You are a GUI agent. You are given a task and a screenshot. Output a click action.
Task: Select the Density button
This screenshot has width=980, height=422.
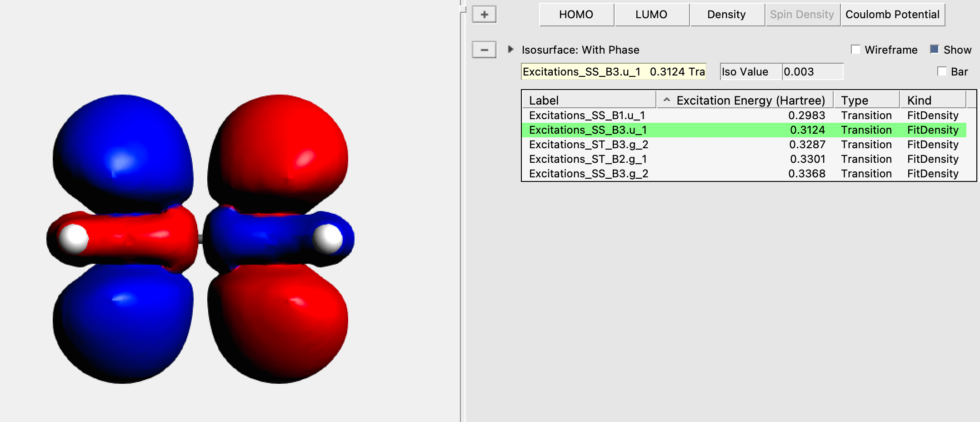[726, 15]
